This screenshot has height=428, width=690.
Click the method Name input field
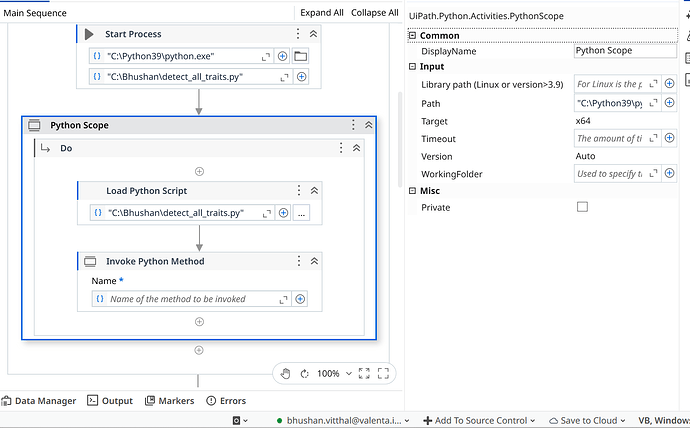point(191,299)
